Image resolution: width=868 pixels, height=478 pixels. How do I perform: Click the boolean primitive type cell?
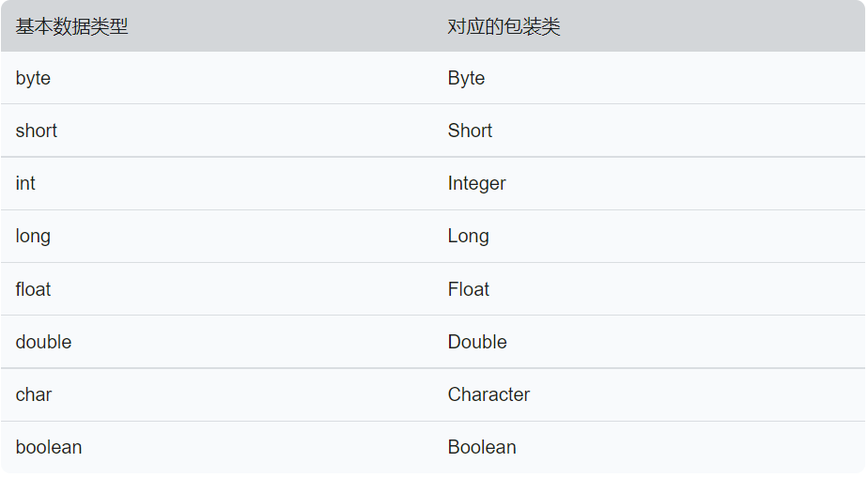(x=49, y=447)
